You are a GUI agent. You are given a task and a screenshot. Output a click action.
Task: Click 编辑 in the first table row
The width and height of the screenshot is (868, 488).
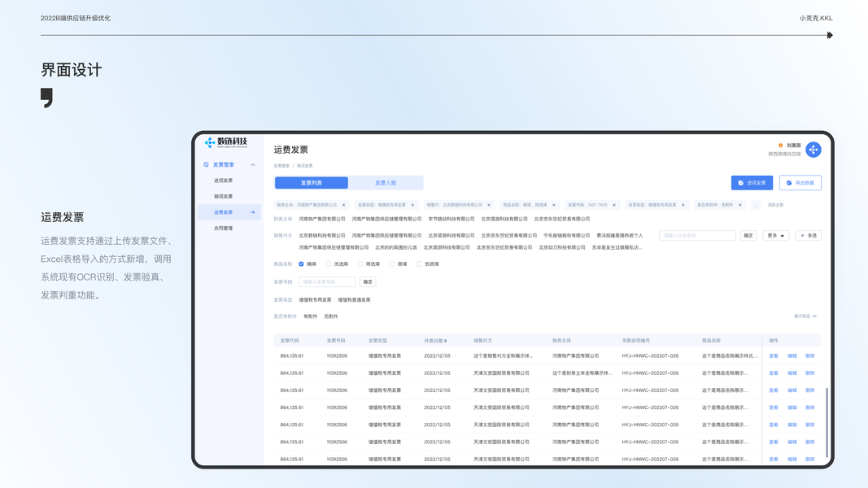[x=792, y=356]
